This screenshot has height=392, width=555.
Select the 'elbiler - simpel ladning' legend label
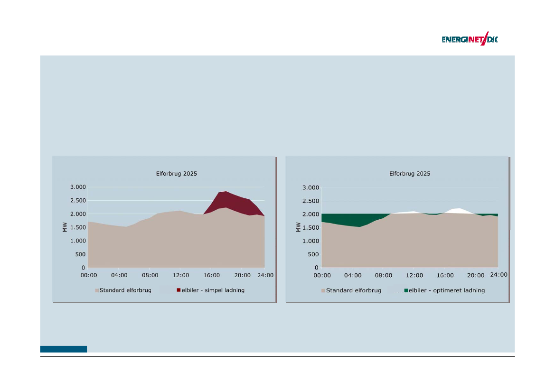pyautogui.click(x=213, y=290)
